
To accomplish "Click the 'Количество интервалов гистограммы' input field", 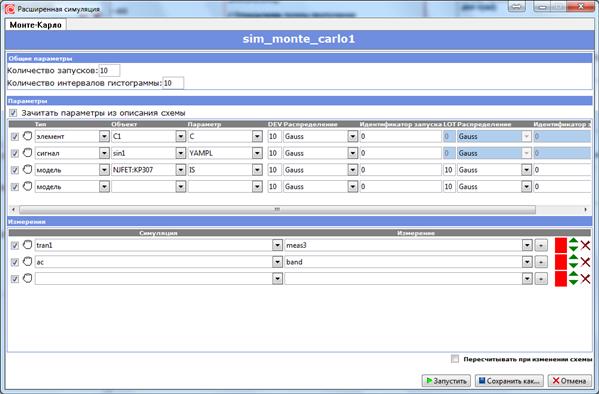I will (x=173, y=83).
